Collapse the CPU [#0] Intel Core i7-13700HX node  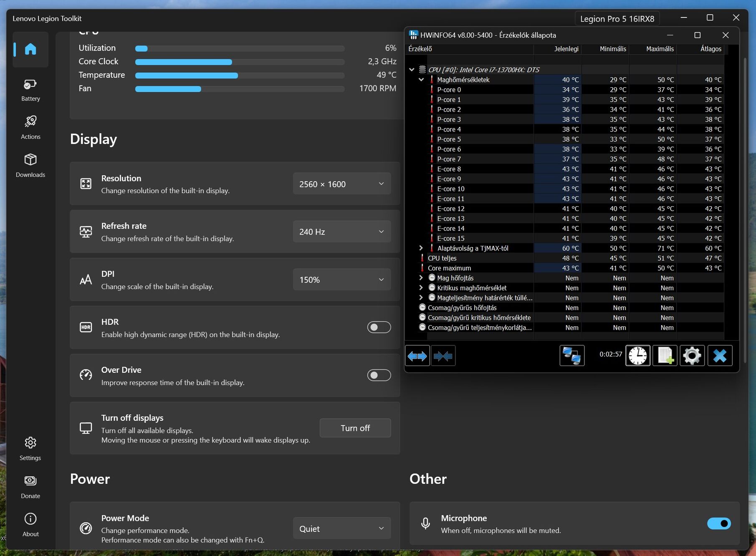(x=412, y=70)
